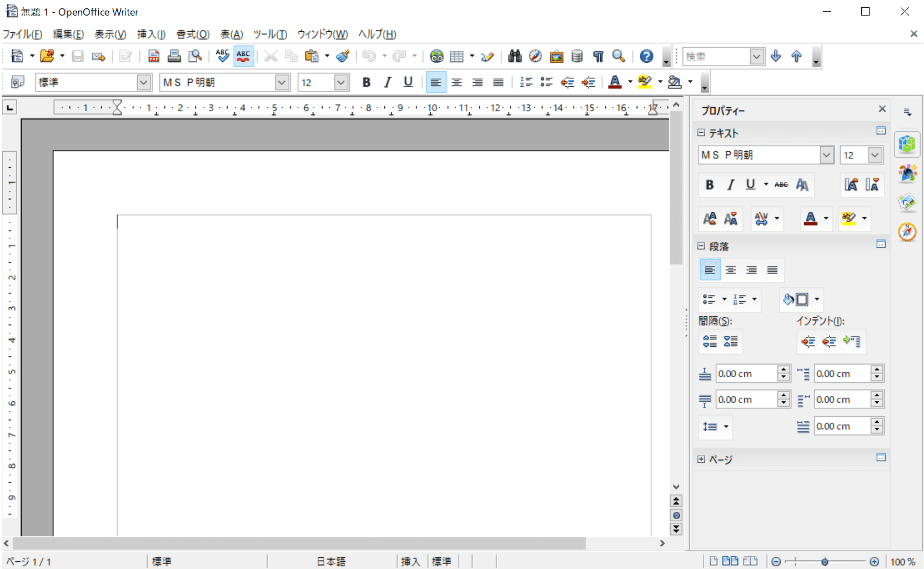Click the 検索 find text field
Viewport: 924px width, 569px height.
point(716,56)
